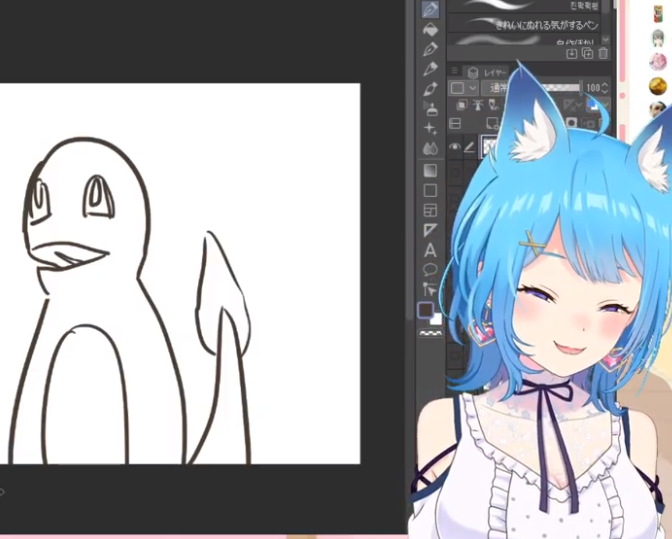Click the white drawing canvas with the sketch
This screenshot has height=539, width=672.
tap(180, 273)
